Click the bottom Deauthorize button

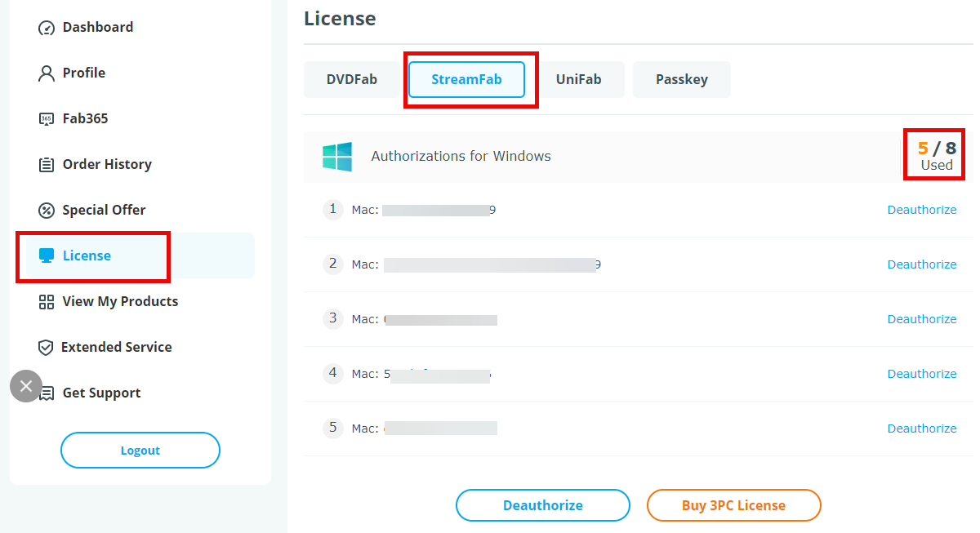tap(543, 505)
